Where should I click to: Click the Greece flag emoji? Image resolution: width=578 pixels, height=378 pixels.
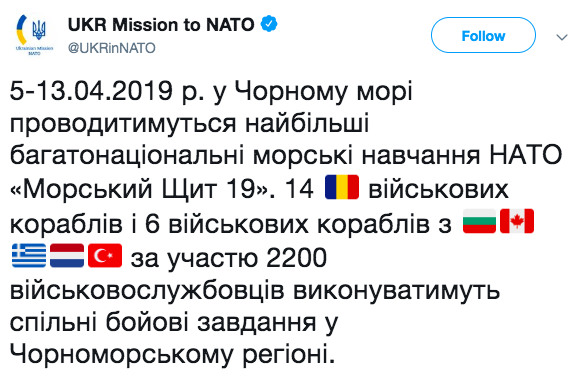[29, 255]
